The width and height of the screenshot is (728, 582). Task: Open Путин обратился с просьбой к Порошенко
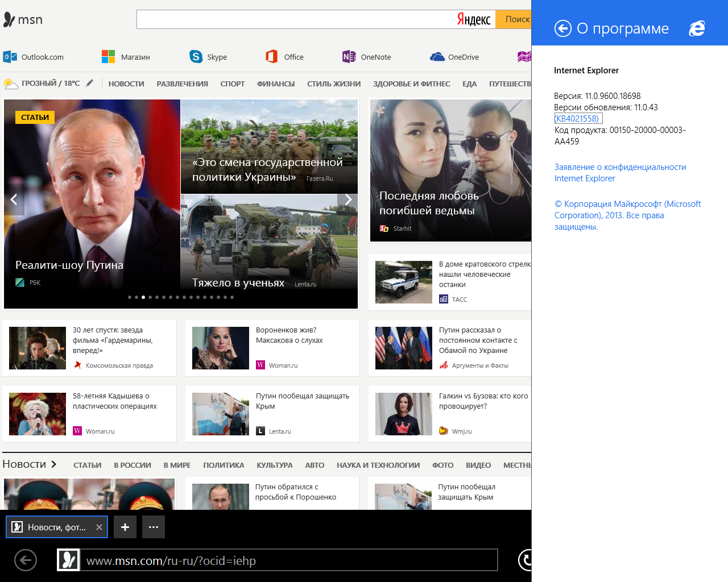pos(296,492)
